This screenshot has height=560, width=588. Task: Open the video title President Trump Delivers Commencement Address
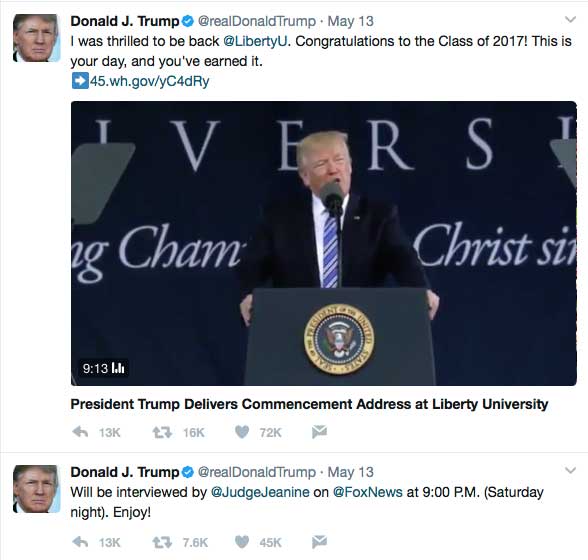[x=309, y=404]
